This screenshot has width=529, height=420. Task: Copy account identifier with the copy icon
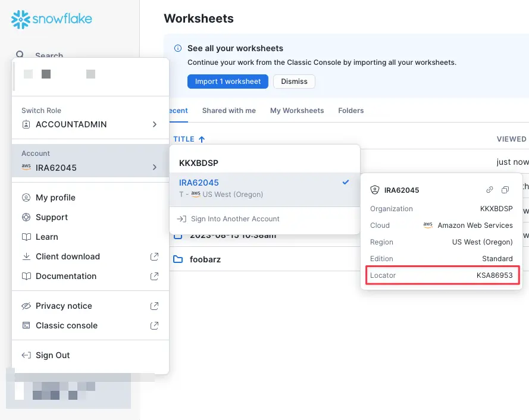coord(505,190)
